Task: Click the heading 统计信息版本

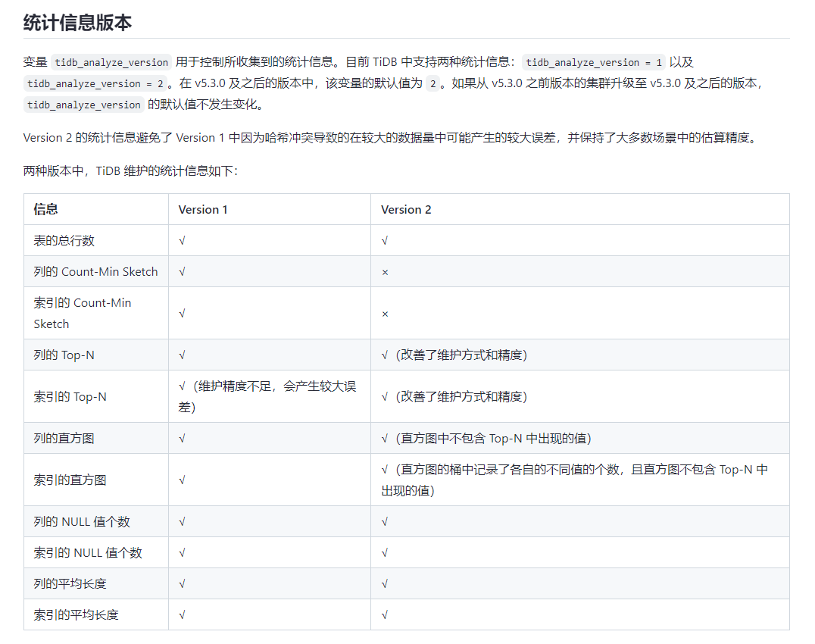Action: 77,23
